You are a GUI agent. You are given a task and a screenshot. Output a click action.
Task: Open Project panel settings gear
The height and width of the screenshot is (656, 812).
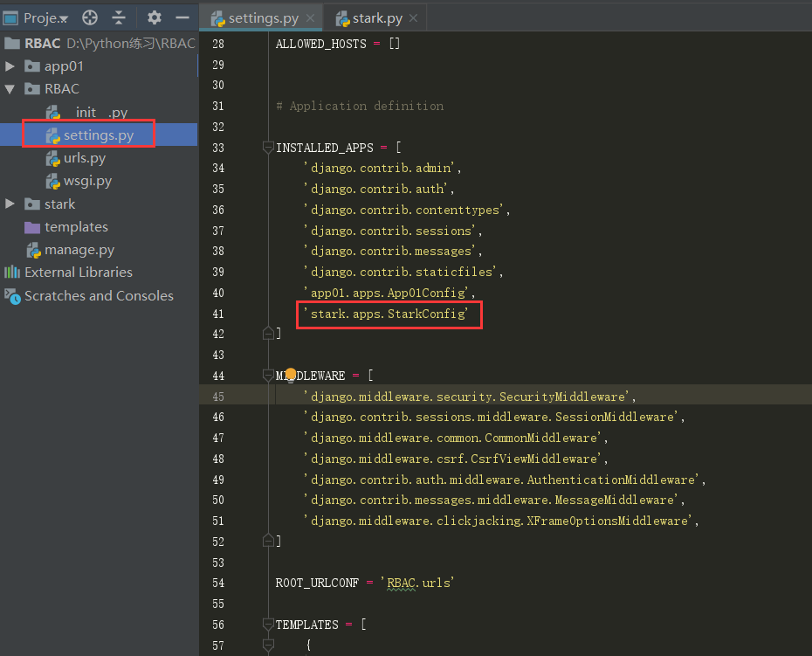pos(155,17)
